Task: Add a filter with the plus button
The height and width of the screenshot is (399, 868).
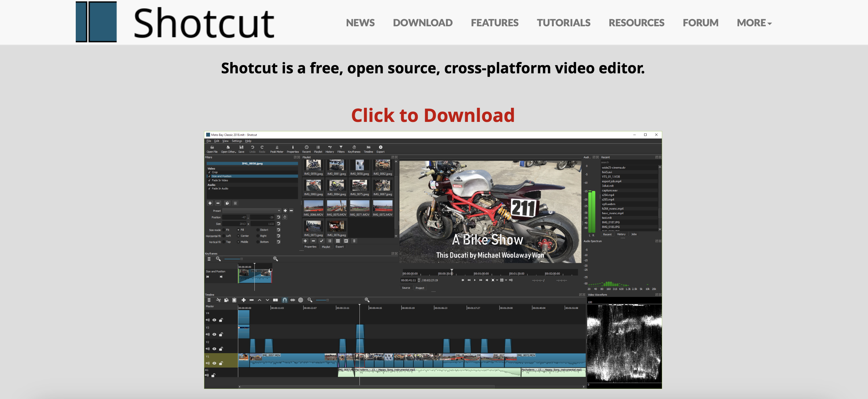Action: [210, 203]
